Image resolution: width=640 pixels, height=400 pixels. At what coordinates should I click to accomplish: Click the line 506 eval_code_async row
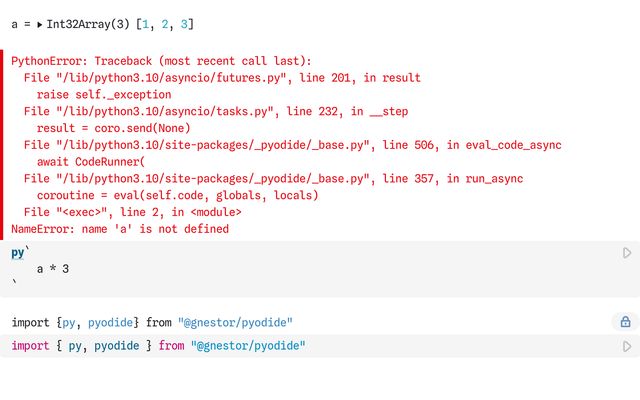(x=293, y=145)
